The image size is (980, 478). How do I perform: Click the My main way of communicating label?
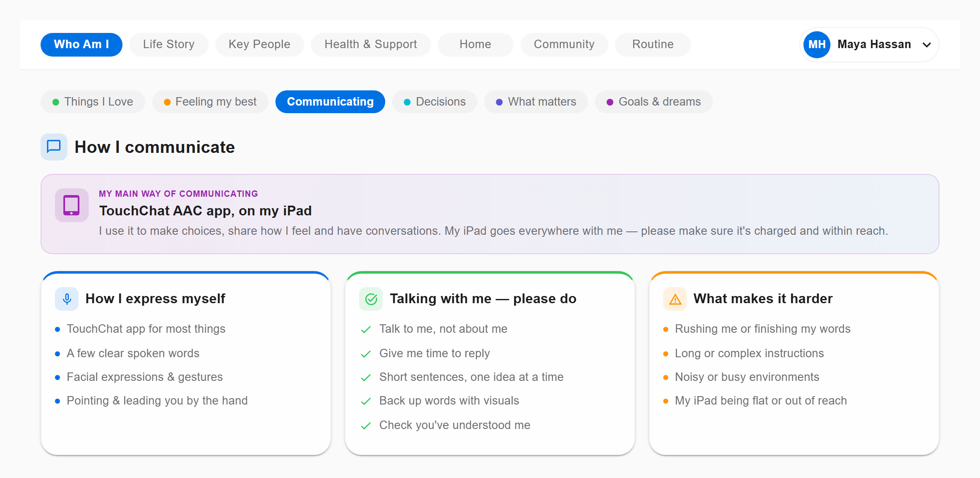(x=178, y=194)
